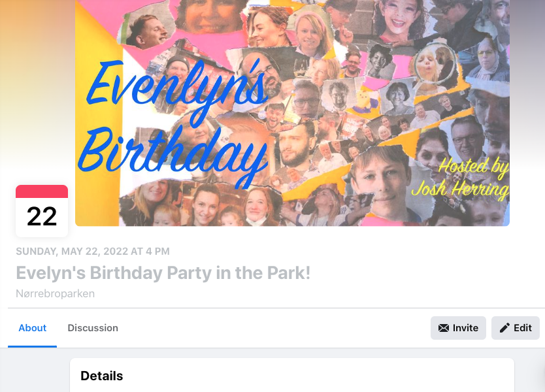Switch to the Discussion tab
The image size is (545, 392).
pyautogui.click(x=93, y=328)
